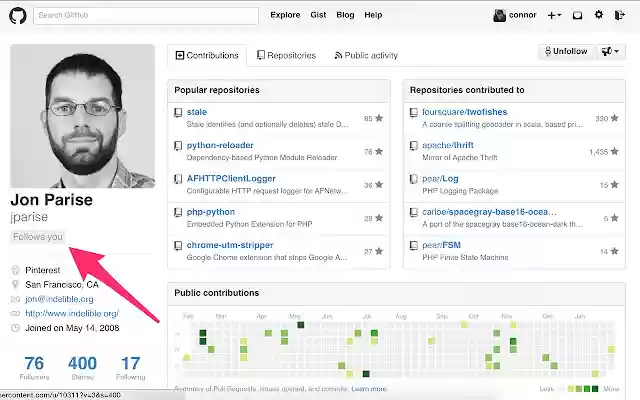Open Gist in the top navigation
The image size is (640, 400).
pos(318,15)
